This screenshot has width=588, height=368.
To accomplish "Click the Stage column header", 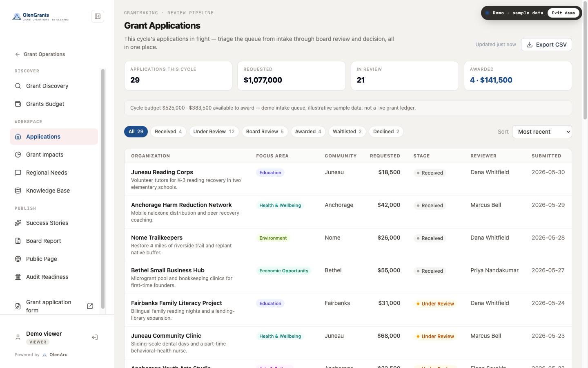I will click(421, 156).
